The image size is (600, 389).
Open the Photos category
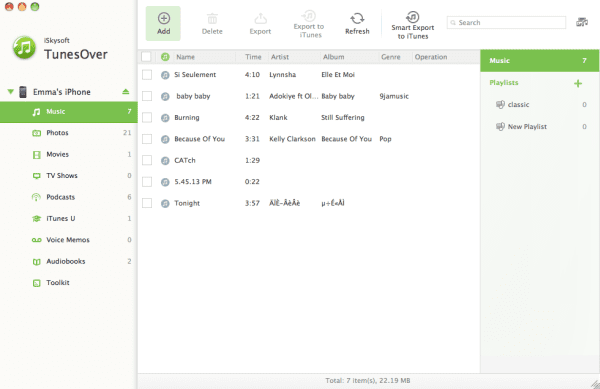(68, 133)
